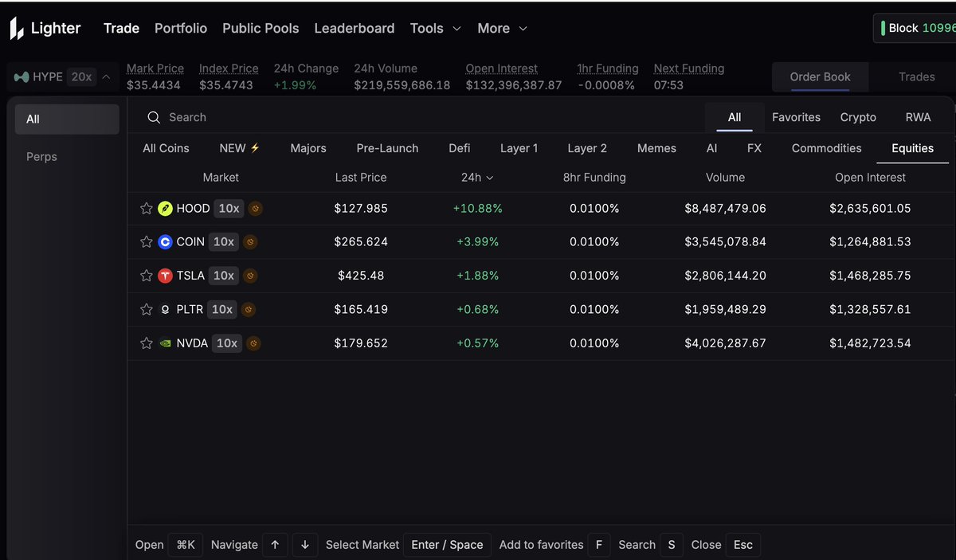Click the Block number indicator
Viewport: 956px width, 560px height.
(915, 28)
